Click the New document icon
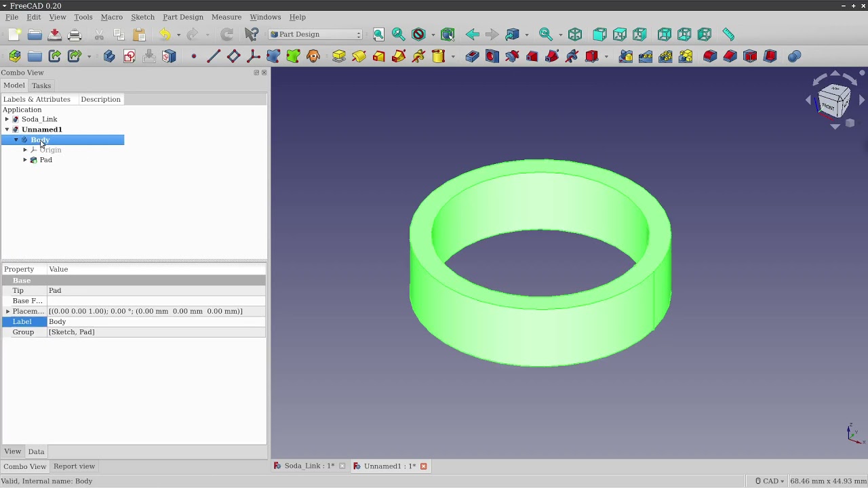This screenshot has width=868, height=488. click(15, 35)
